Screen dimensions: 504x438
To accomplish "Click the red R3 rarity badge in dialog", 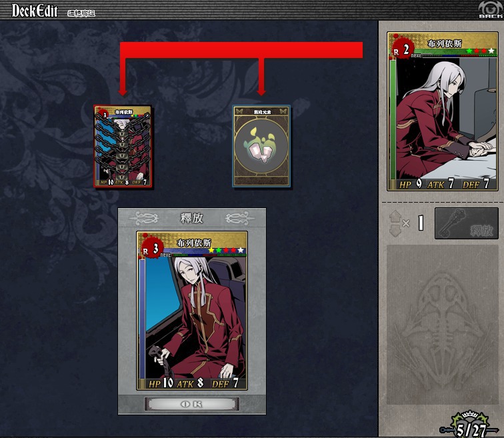I will (x=151, y=249).
